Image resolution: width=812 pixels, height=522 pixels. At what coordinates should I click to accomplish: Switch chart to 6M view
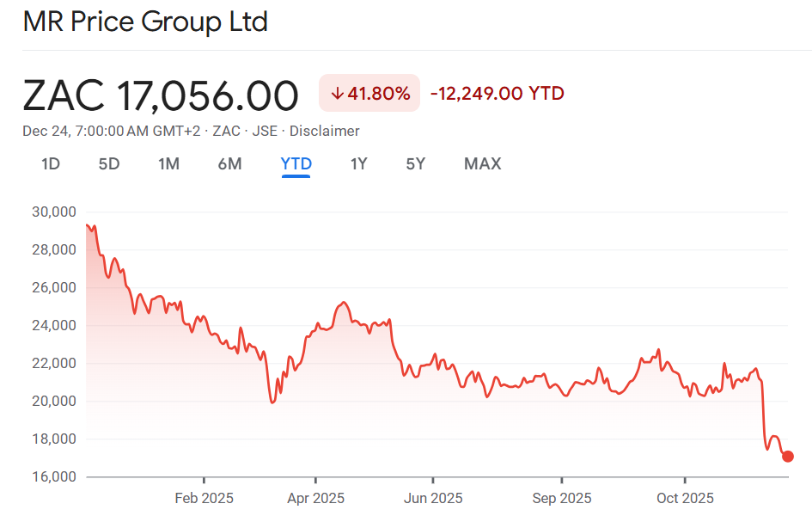[x=229, y=163]
